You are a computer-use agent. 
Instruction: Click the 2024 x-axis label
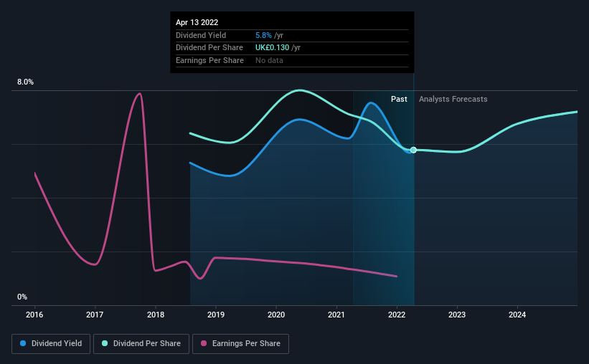tap(517, 315)
